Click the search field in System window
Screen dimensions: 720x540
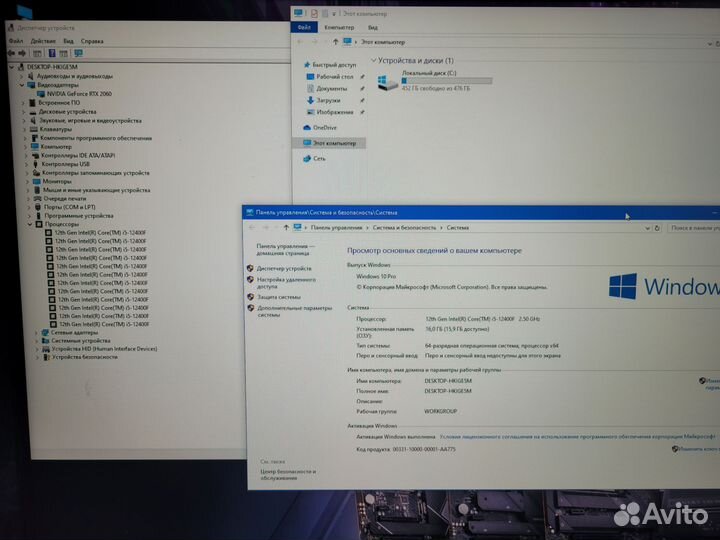pos(693,228)
